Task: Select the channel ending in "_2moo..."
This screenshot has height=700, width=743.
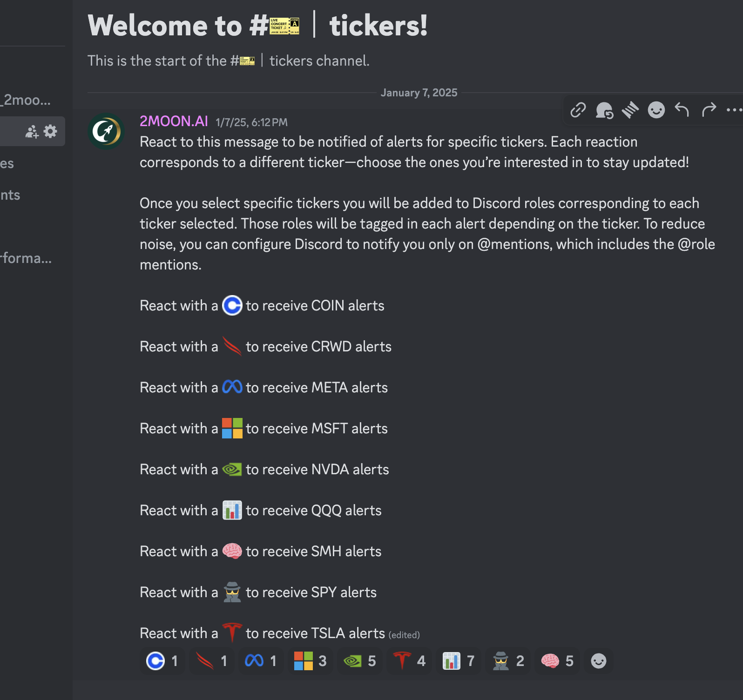Action: tap(27, 100)
